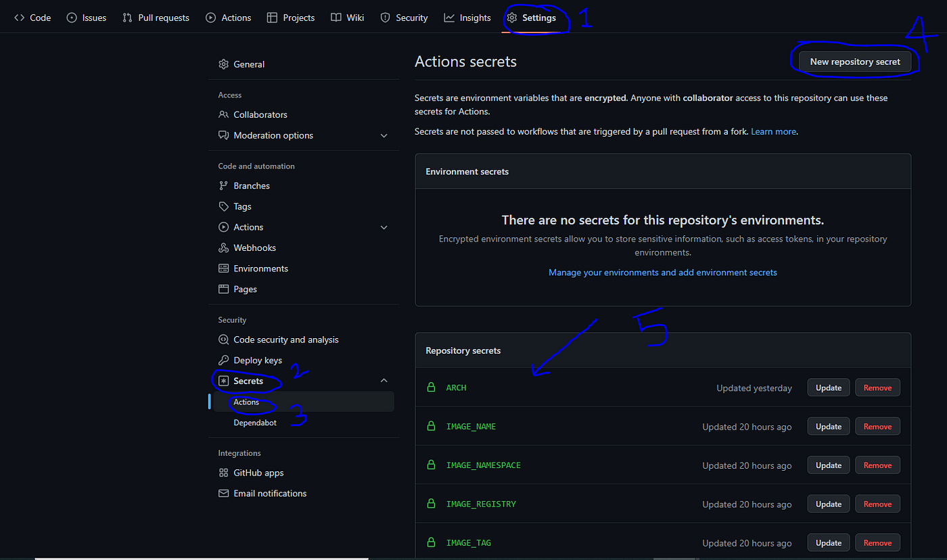
Task: Click the IMAGE_NAMESPACE secret name
Action: [484, 465]
